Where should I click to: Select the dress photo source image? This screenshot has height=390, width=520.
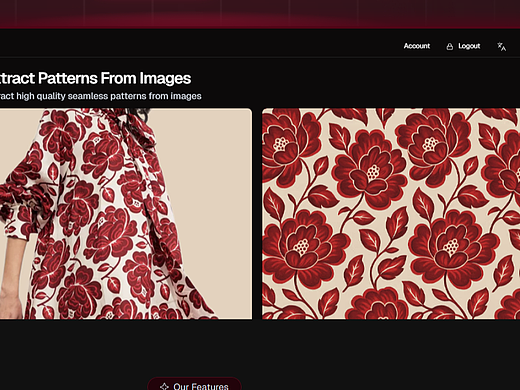[x=126, y=214]
